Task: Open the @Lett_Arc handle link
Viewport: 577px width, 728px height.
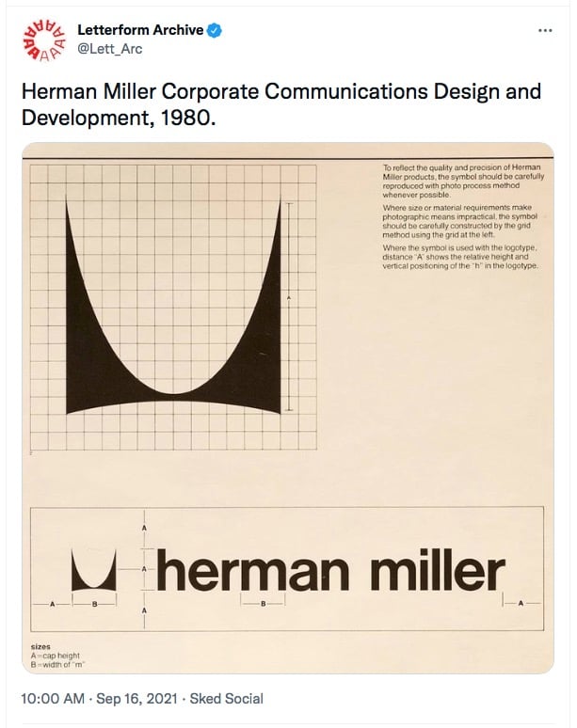Action: (x=109, y=49)
